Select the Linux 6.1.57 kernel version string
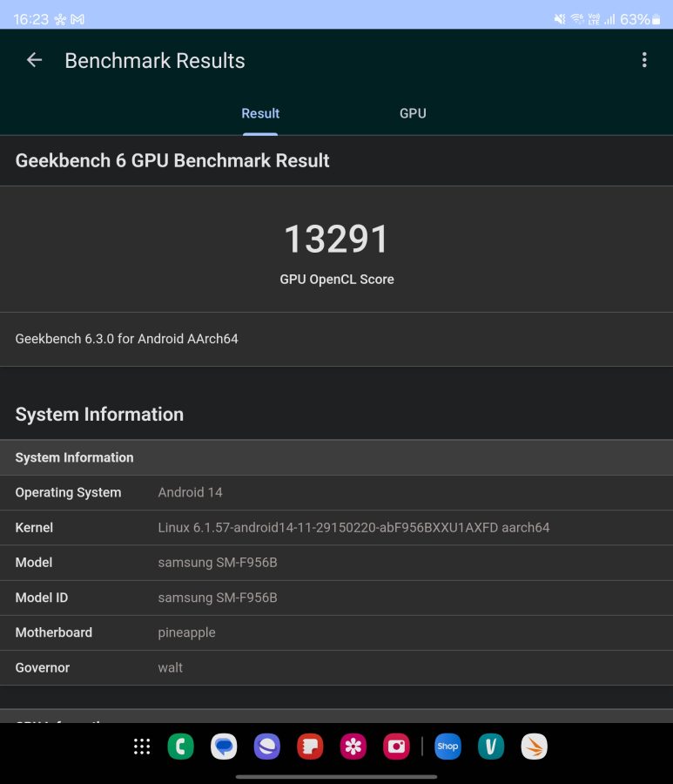 [x=353, y=528]
